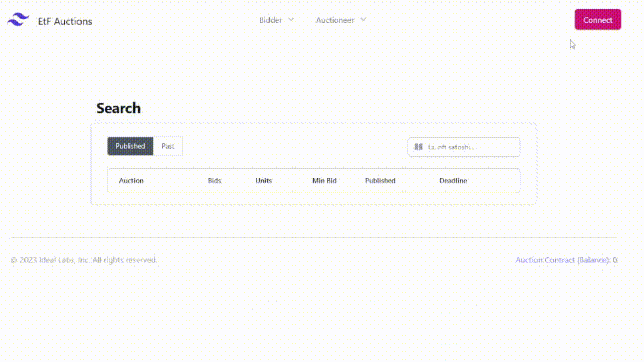Click the Units column header
The image size is (644, 362).
[263, 181]
